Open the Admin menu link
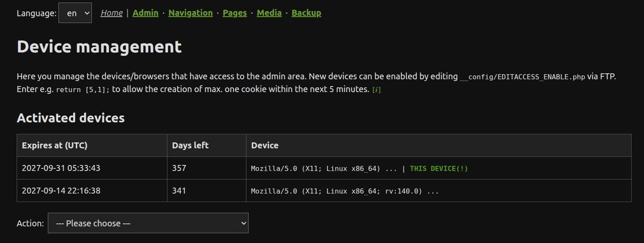644x243 pixels. pyautogui.click(x=145, y=13)
